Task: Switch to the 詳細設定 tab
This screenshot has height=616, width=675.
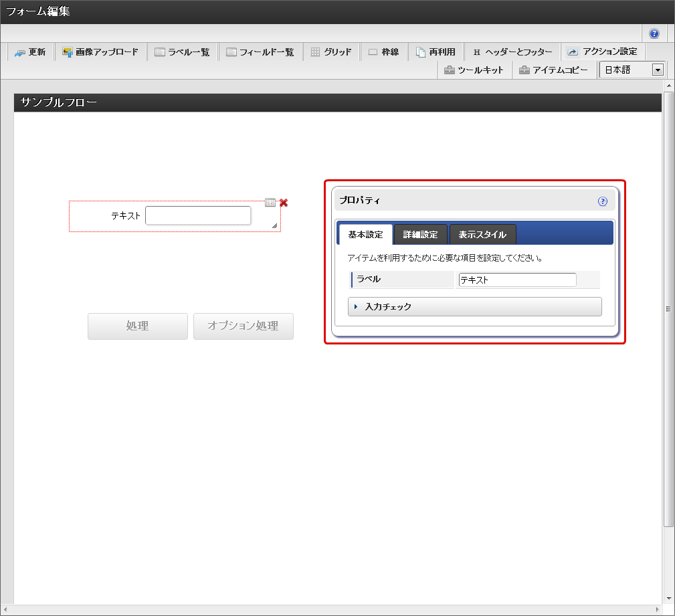Action: (420, 235)
